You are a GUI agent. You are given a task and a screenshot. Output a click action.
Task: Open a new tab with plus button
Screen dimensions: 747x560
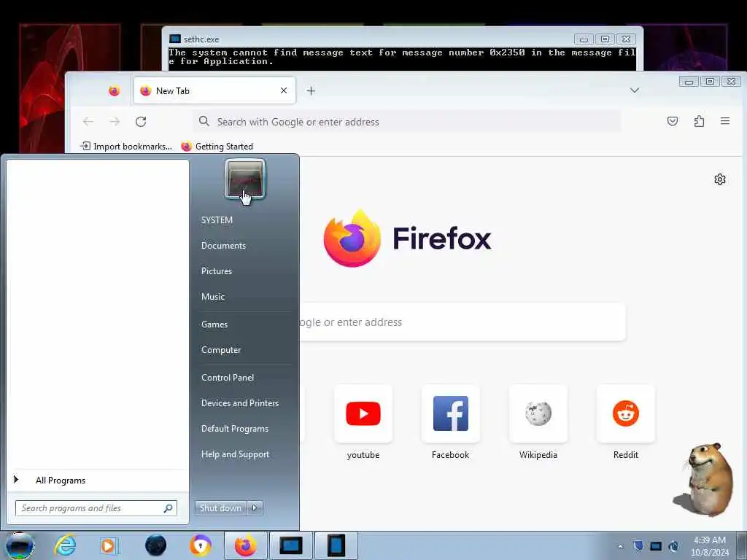[311, 91]
